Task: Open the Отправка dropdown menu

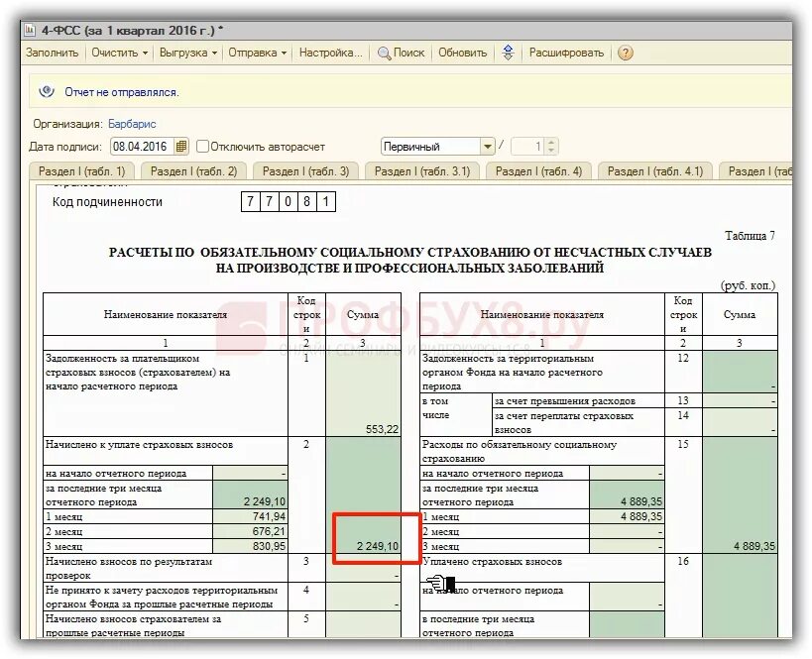Action: pyautogui.click(x=258, y=53)
